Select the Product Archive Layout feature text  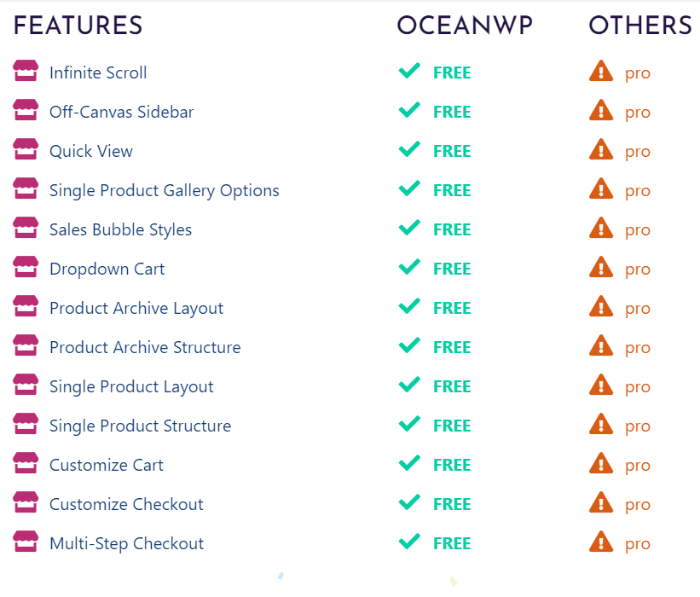click(x=136, y=309)
